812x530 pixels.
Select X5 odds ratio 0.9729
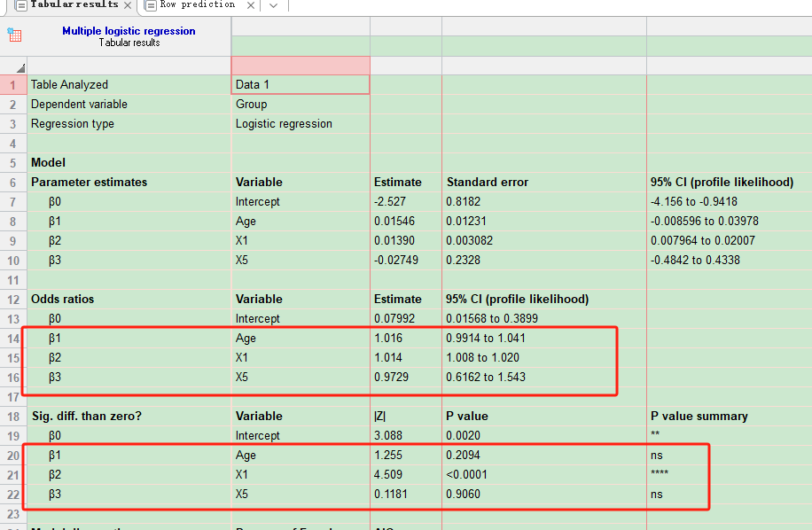pyautogui.click(x=406, y=378)
